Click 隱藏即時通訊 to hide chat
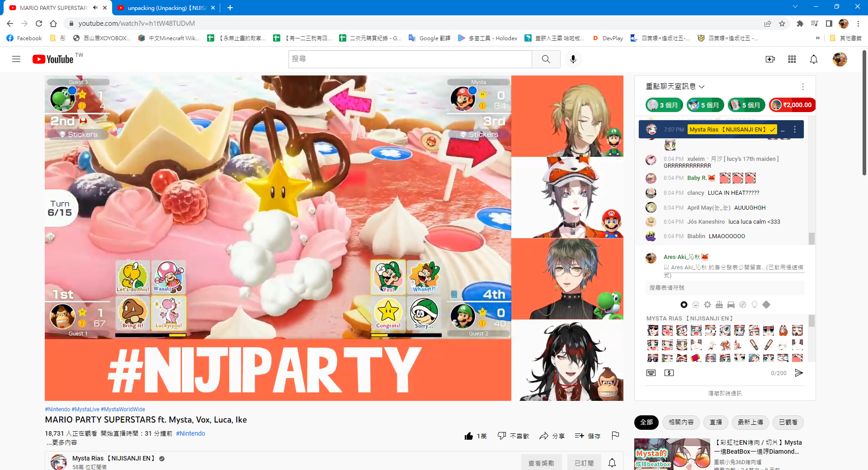868x470 pixels. tap(725, 394)
